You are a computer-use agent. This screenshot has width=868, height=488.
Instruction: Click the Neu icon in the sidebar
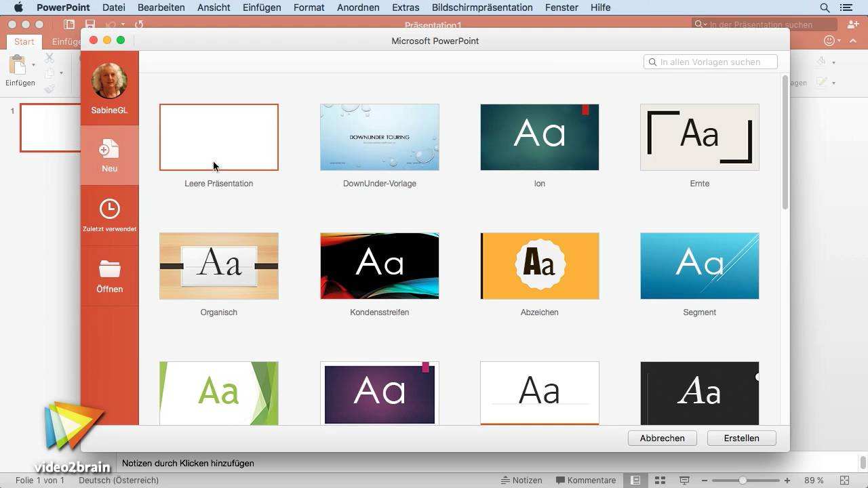tap(109, 150)
